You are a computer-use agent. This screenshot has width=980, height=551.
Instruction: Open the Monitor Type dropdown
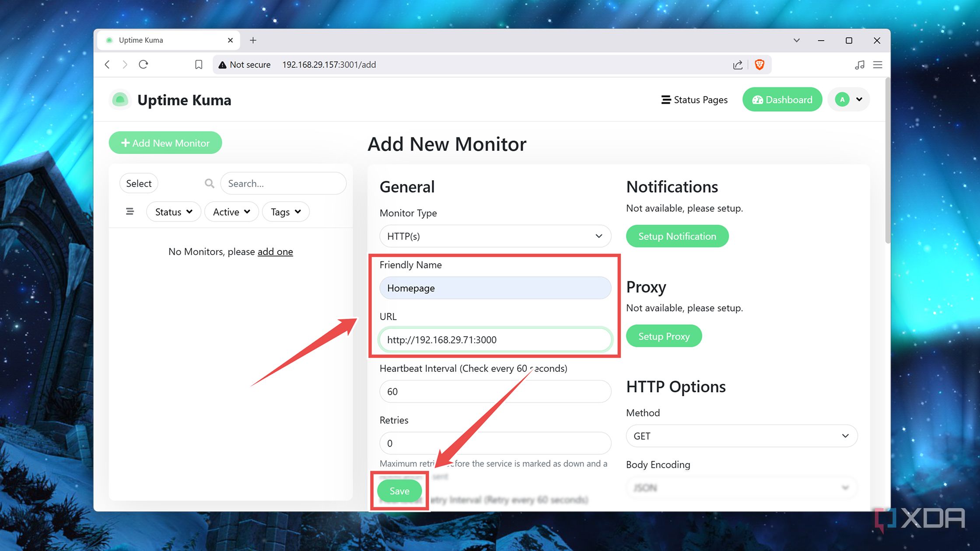click(495, 236)
